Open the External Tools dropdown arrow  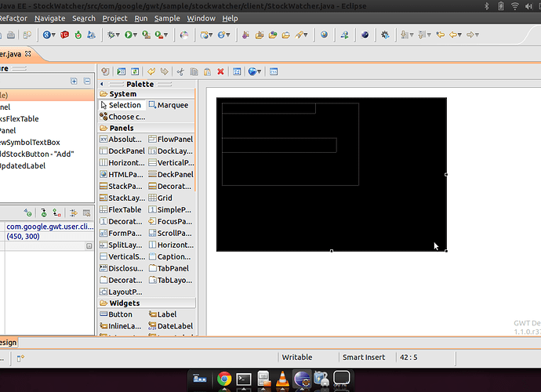click(166, 34)
